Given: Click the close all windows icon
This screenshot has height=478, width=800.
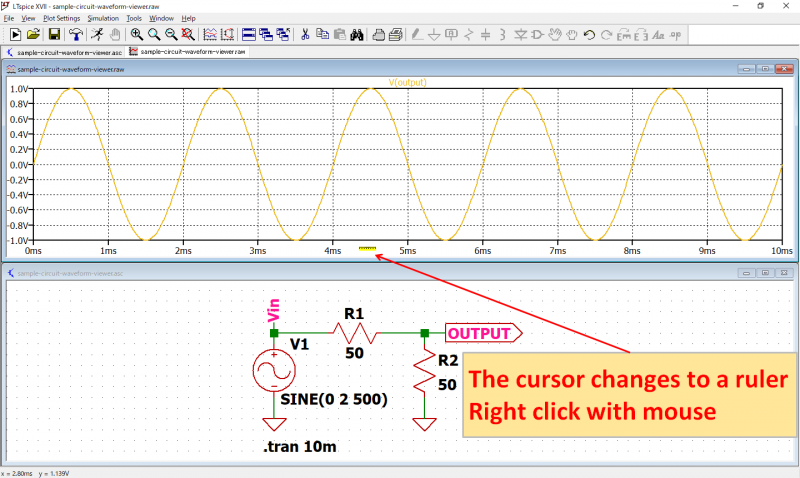Looking at the screenshot, I should (283, 35).
